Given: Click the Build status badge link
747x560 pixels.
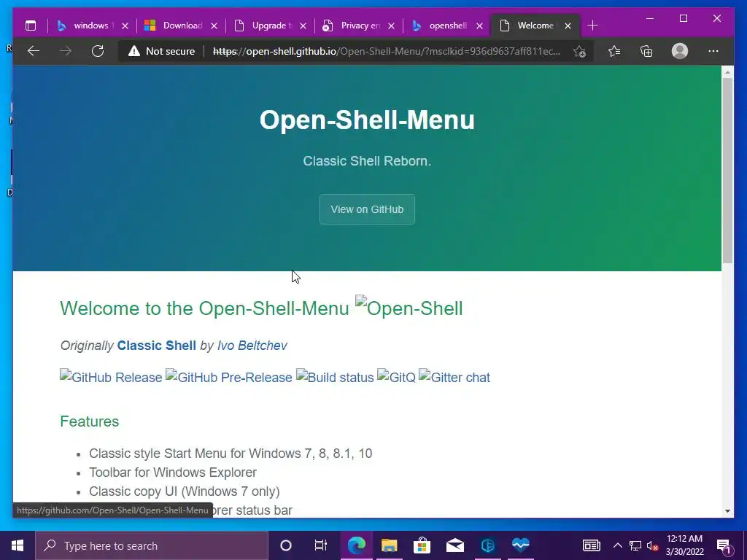Looking at the screenshot, I should tap(335, 377).
